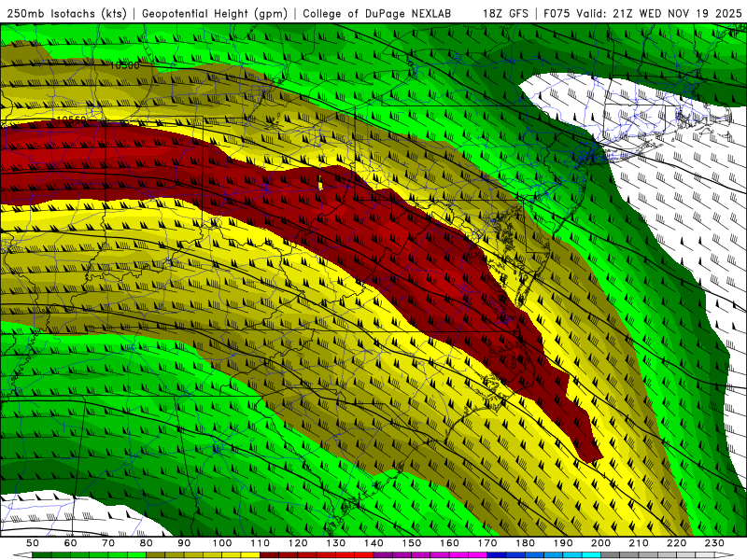The height and width of the screenshot is (560, 747).
Task: Click the 80 value on the color scale
Action: click(147, 543)
